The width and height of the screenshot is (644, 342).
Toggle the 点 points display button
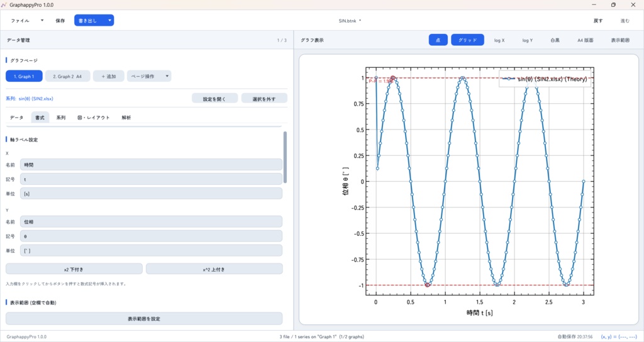(x=438, y=40)
